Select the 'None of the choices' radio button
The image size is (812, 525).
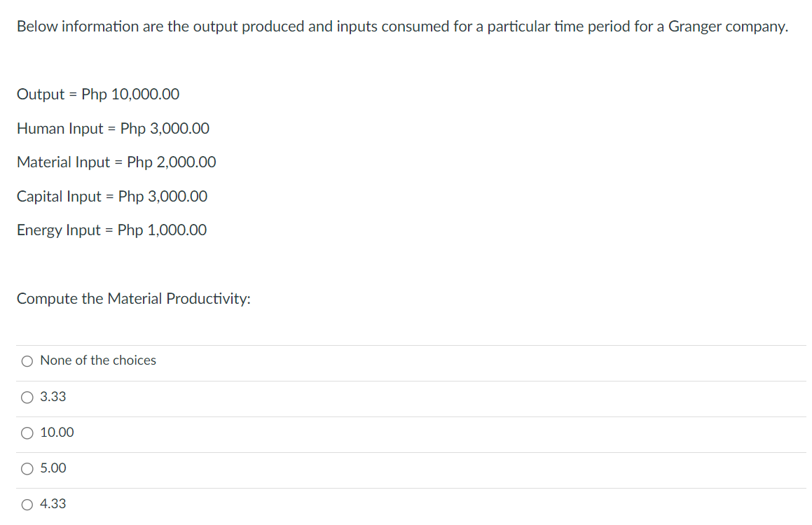(27, 360)
